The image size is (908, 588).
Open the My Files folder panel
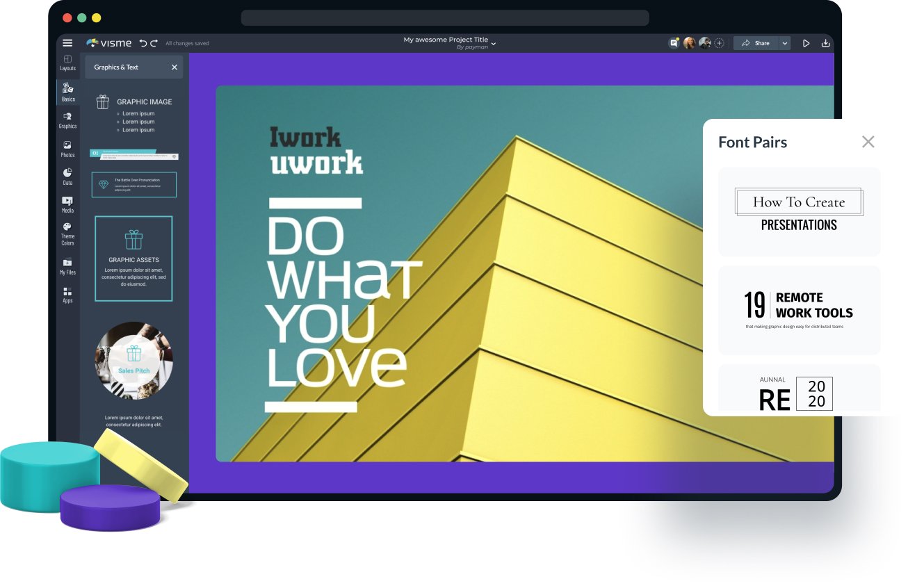pos(67,266)
